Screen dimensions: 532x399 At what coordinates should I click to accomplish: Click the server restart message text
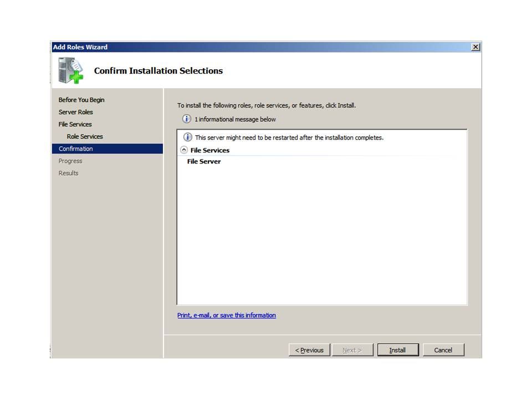tap(289, 137)
